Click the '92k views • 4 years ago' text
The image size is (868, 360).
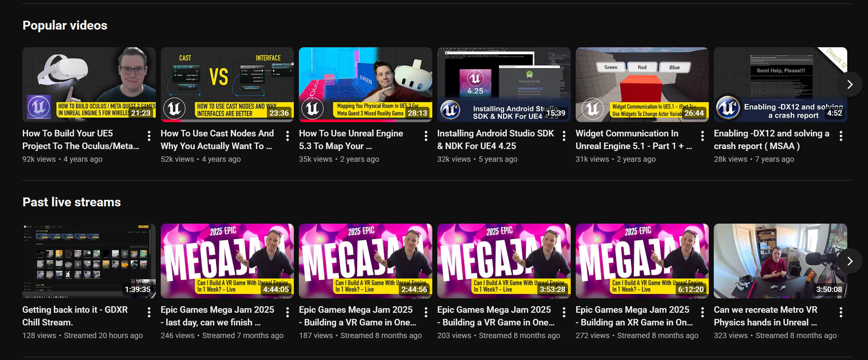62,159
